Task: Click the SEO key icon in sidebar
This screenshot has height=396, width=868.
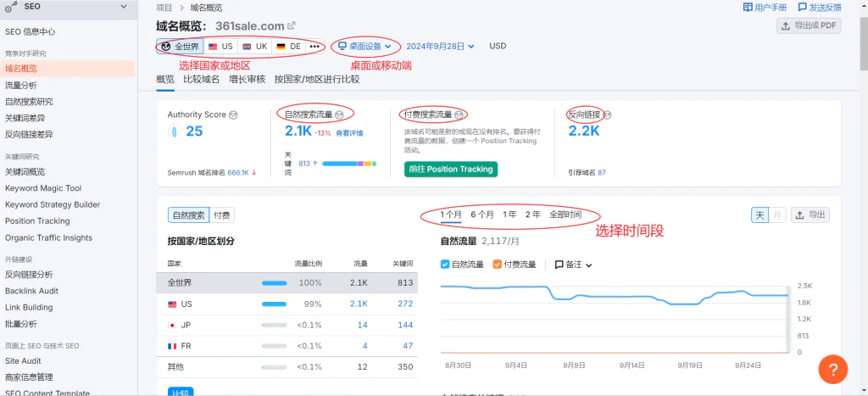Action: (11, 7)
